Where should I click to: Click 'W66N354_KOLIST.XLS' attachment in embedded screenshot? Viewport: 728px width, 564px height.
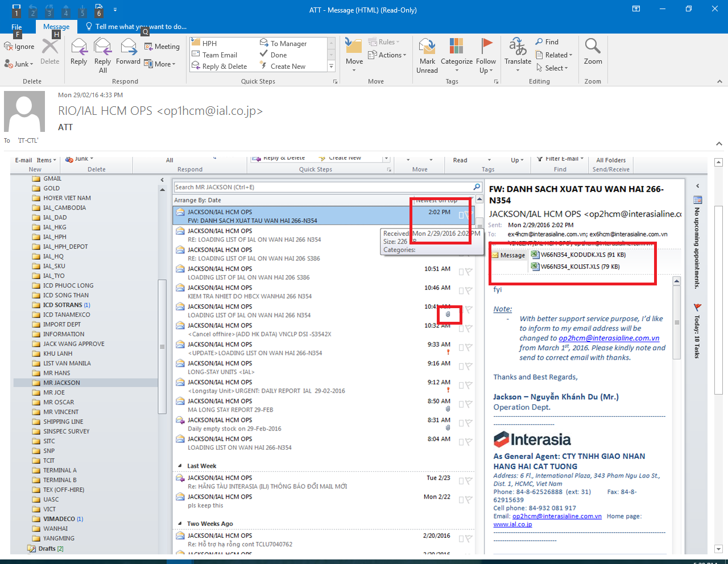point(575,267)
